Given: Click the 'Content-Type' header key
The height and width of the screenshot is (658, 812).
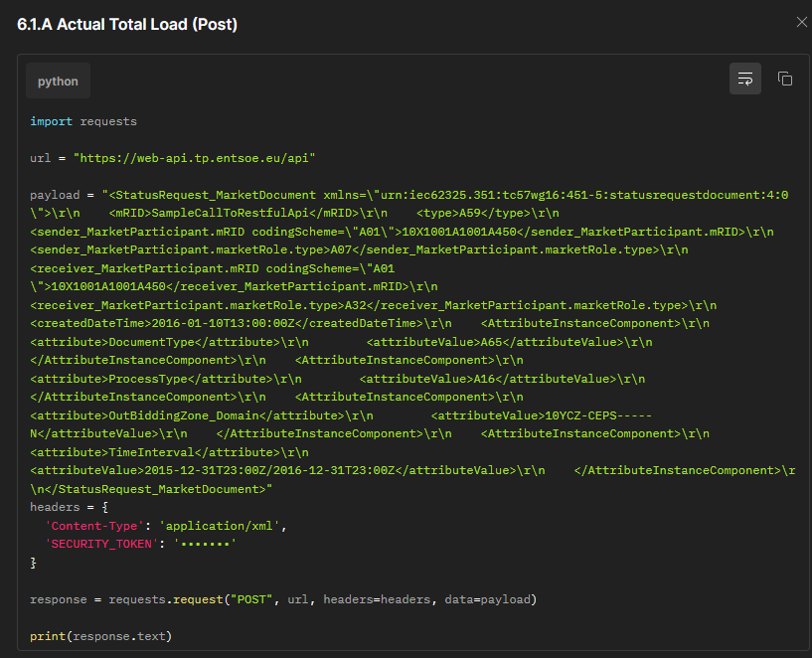Looking at the screenshot, I should click(93, 526).
